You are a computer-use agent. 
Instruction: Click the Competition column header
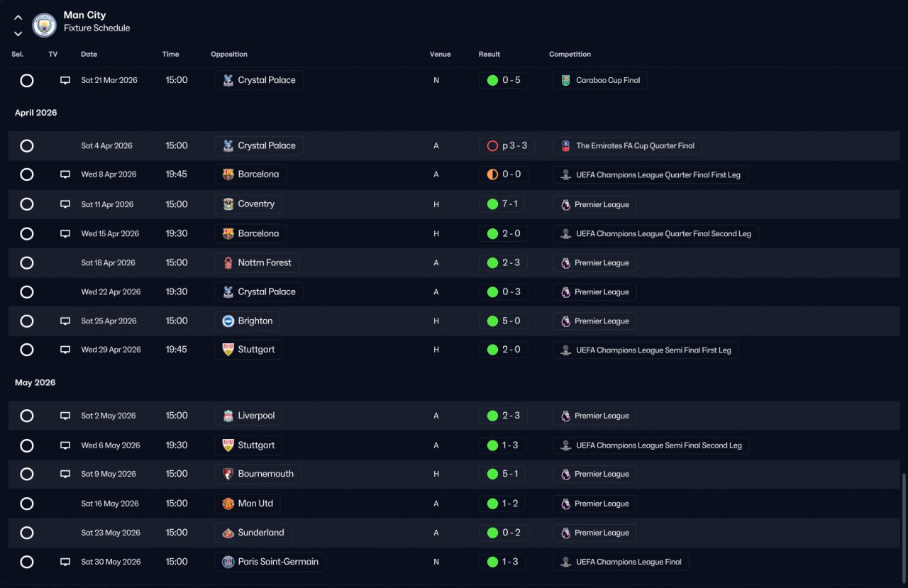(570, 54)
